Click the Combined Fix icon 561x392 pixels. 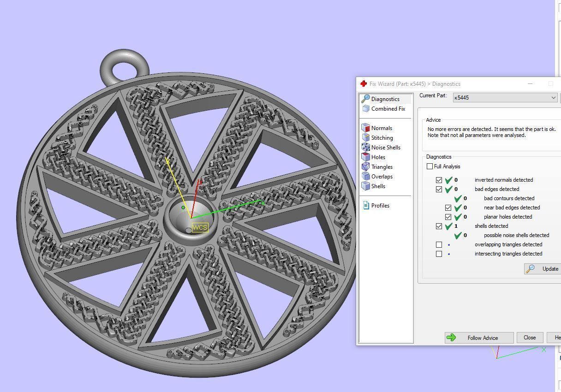point(366,108)
